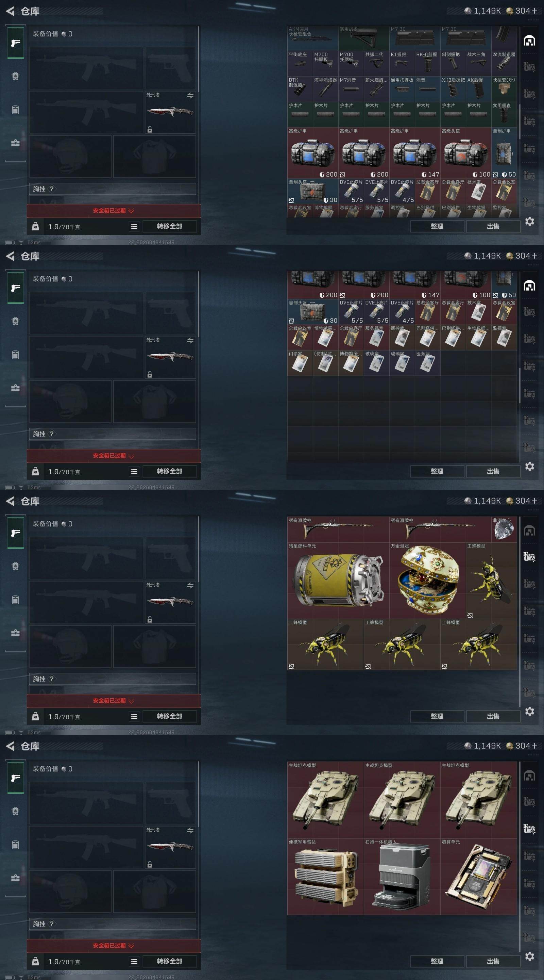Select the 暗星燃料单元 fuel canister
This screenshot has width=544, height=980.
[338, 580]
